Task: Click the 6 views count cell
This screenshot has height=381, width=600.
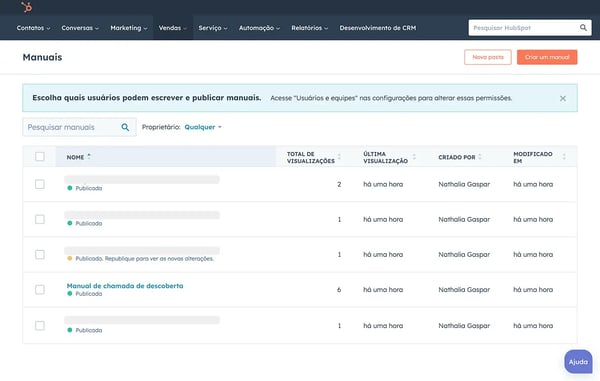Action: [x=339, y=290]
